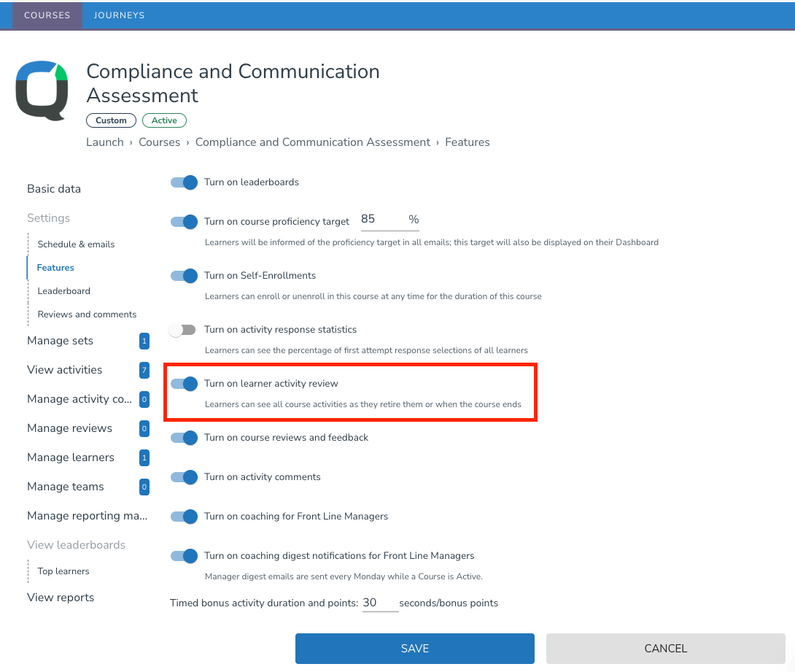Viewport: 795px width, 672px height.
Task: Click Compliance and Communication Assessment breadcrumb
Action: [313, 142]
